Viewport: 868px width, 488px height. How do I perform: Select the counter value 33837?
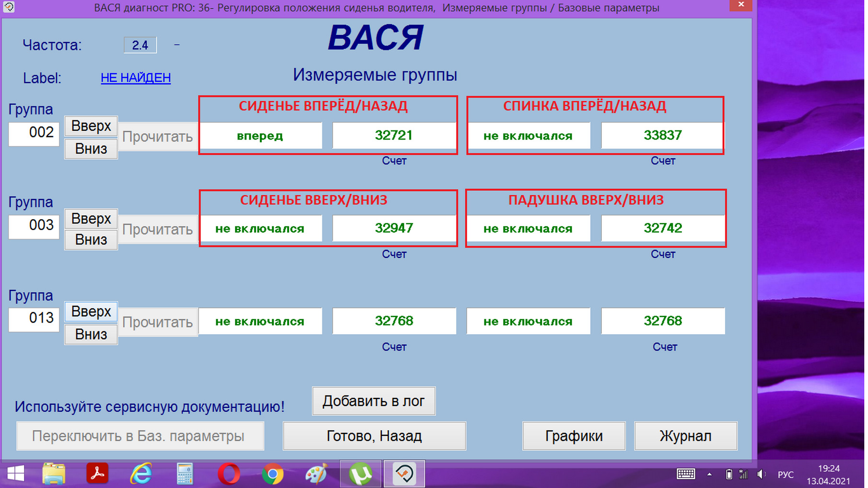662,136
